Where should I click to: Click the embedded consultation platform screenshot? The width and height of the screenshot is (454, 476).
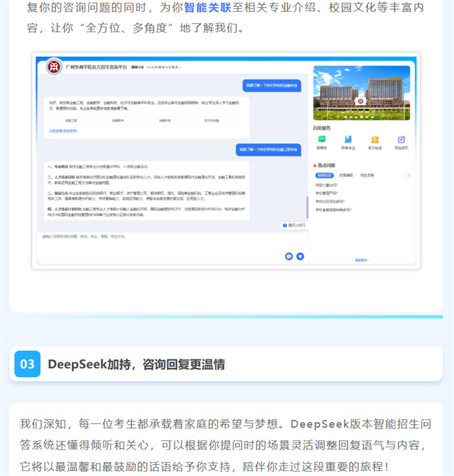click(226, 161)
